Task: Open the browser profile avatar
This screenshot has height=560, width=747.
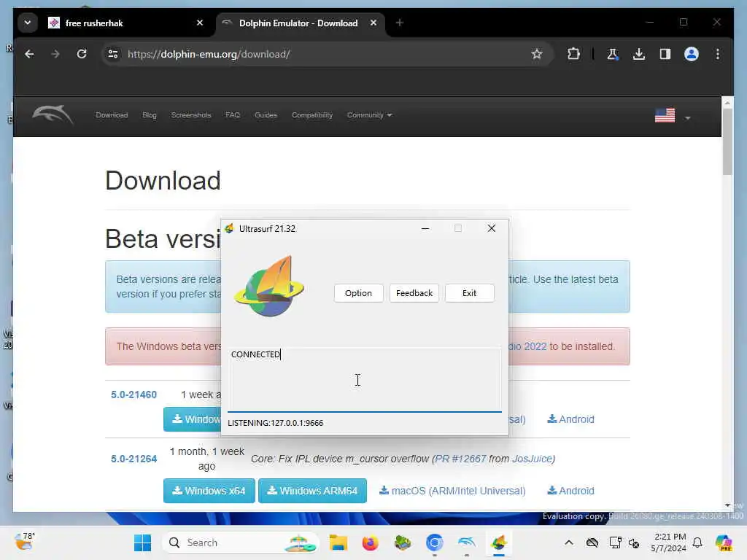Action: [692, 54]
